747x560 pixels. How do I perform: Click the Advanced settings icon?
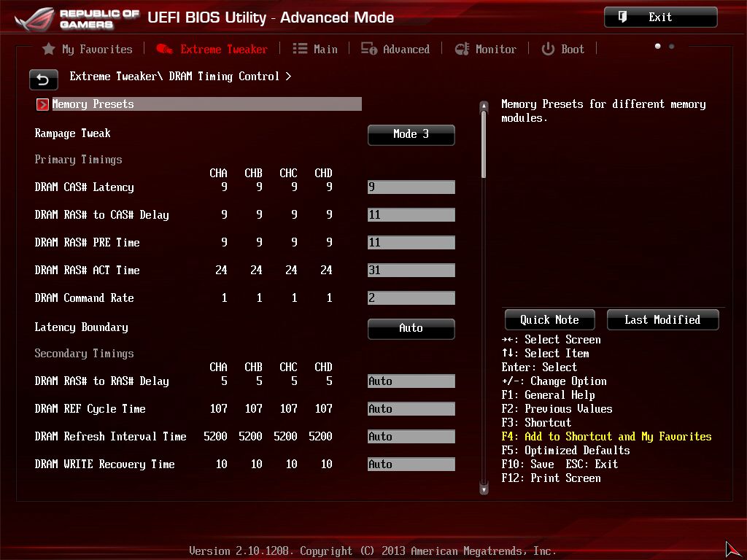pos(368,49)
